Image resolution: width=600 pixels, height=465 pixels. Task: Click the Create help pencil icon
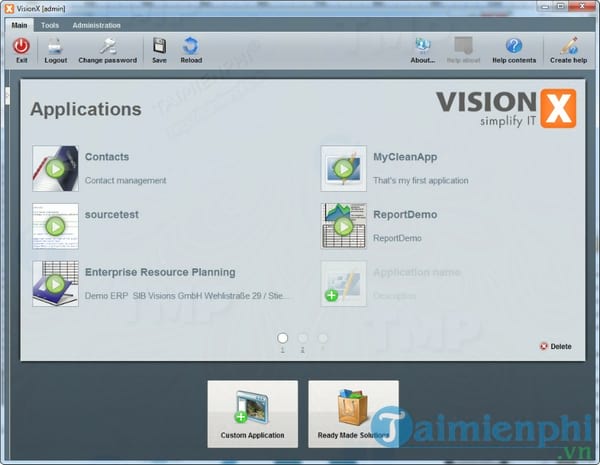(x=569, y=46)
